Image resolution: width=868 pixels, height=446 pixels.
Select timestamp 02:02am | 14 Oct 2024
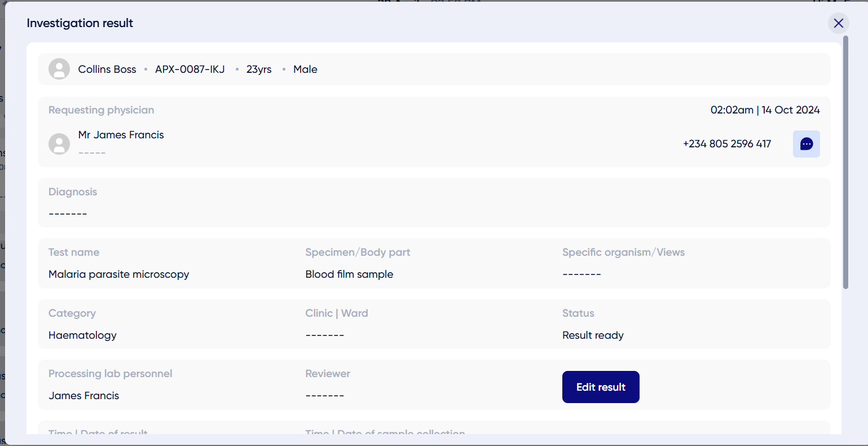point(765,110)
